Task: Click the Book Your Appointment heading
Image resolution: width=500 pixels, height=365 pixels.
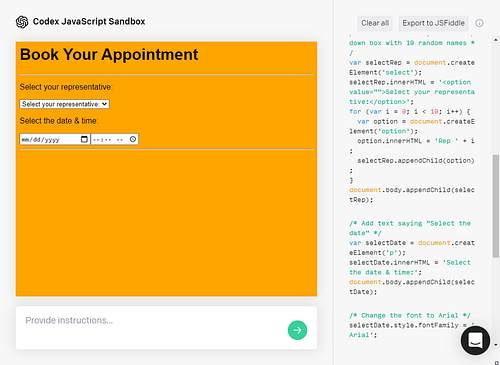Action: 109,54
